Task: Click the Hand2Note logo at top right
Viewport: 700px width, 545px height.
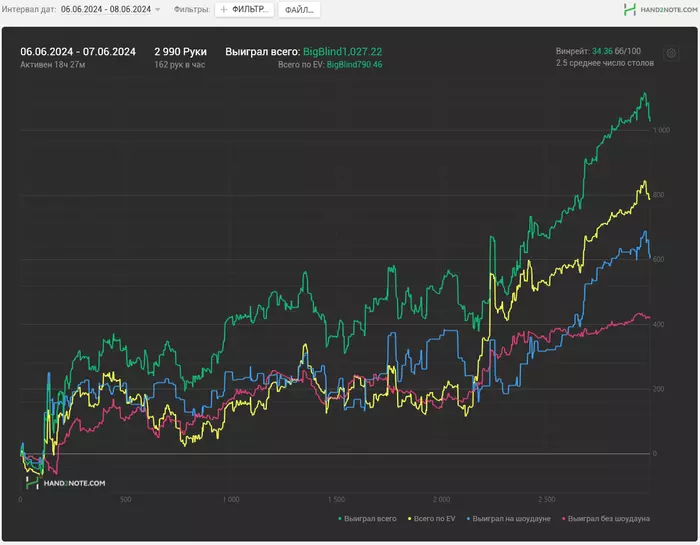Action: [x=660, y=9]
